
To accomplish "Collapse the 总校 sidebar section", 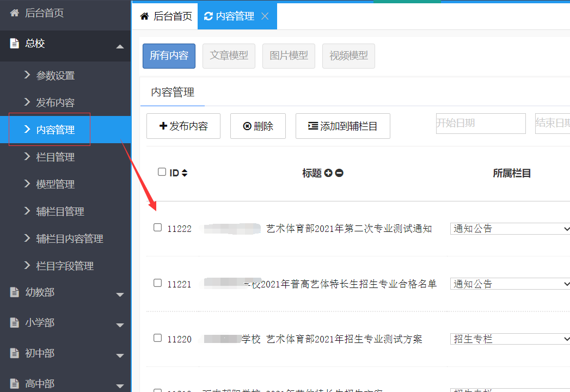I will (120, 46).
